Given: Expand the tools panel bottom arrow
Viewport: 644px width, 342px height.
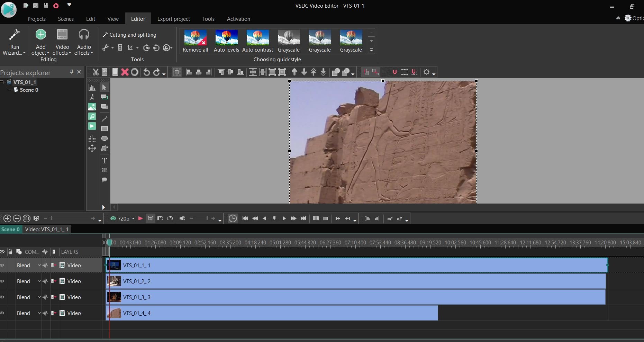Looking at the screenshot, I should (103, 207).
